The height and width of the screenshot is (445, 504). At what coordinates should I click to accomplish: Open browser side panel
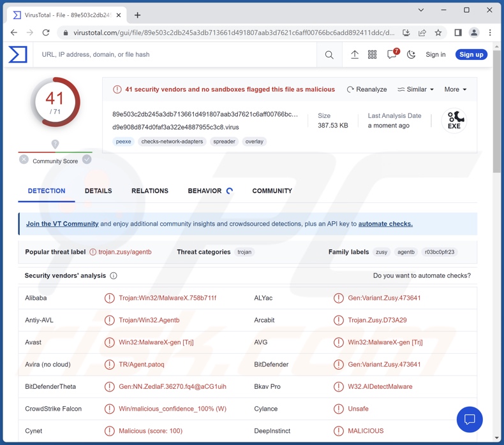pos(458,33)
